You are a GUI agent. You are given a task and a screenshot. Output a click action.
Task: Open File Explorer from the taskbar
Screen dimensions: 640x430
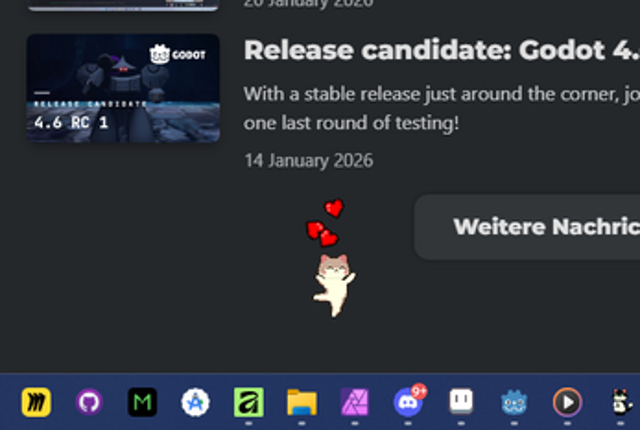click(302, 402)
